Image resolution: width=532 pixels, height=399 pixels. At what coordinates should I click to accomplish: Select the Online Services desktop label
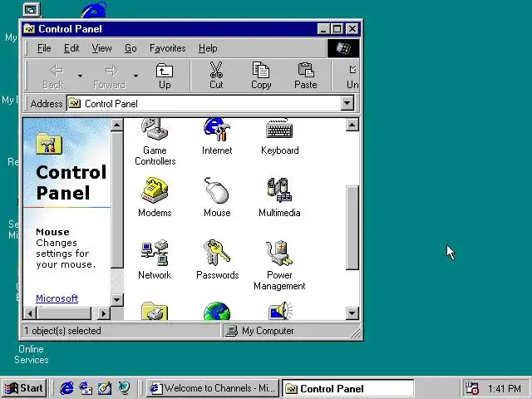(32, 354)
